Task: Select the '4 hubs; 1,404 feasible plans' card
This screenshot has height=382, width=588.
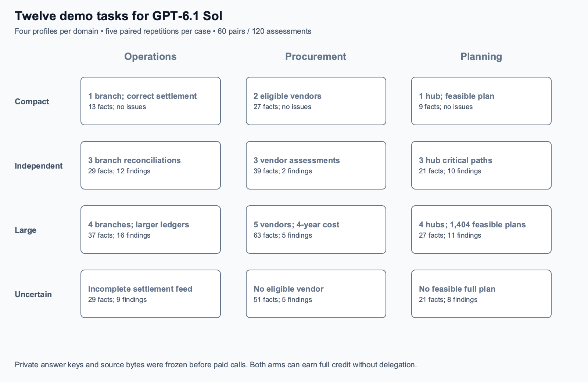Action: pos(481,230)
